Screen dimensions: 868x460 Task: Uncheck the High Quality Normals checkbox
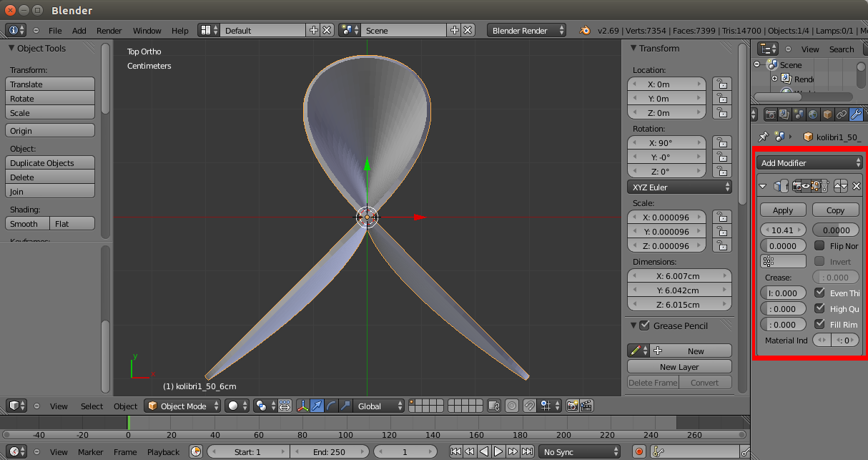[x=819, y=308]
